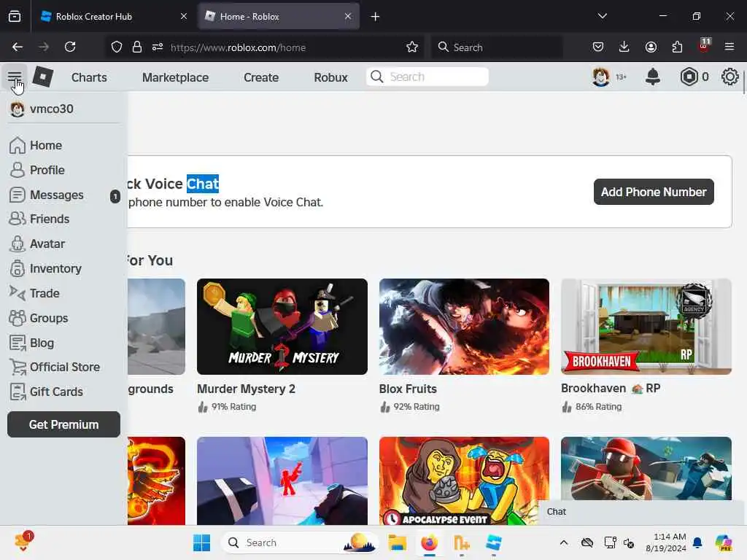Image resolution: width=747 pixels, height=560 pixels.
Task: Click the Get Premium button
Action: pyautogui.click(x=64, y=424)
